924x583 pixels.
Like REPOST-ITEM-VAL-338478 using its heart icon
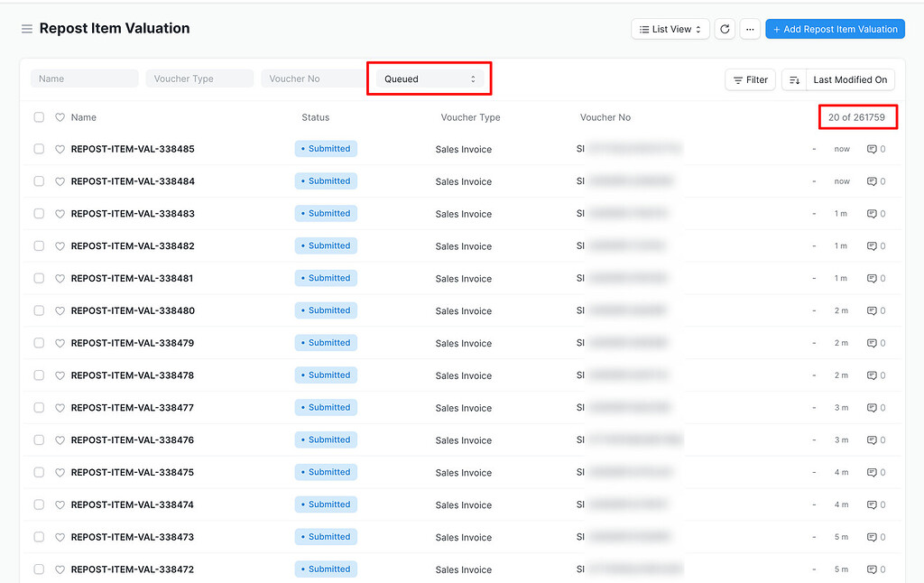tap(60, 375)
